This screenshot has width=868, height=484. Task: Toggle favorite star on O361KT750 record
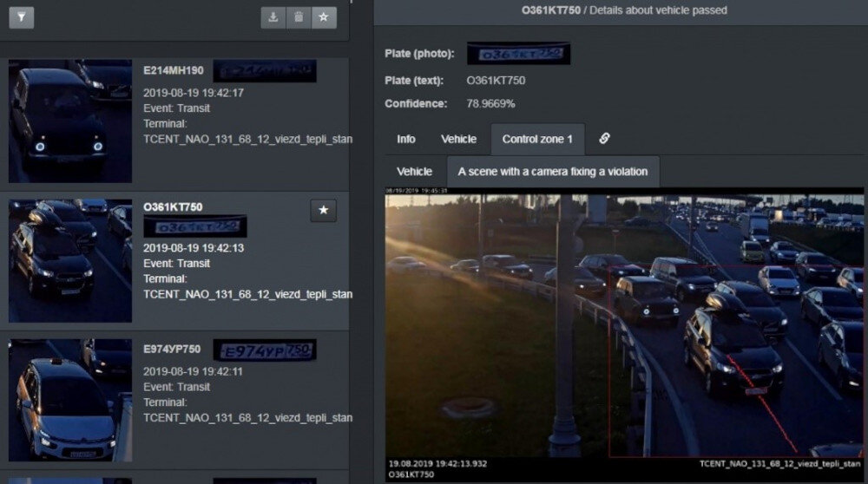(323, 210)
